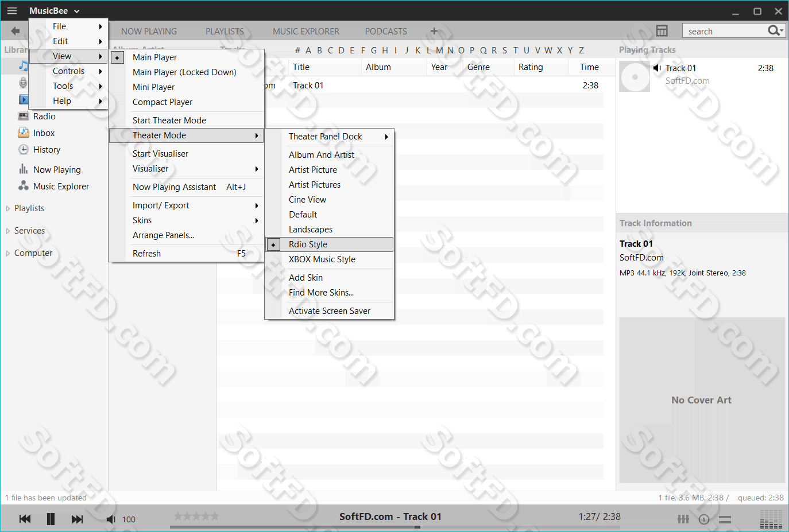Click the Playing Tracks disc thumbnail

(x=635, y=76)
